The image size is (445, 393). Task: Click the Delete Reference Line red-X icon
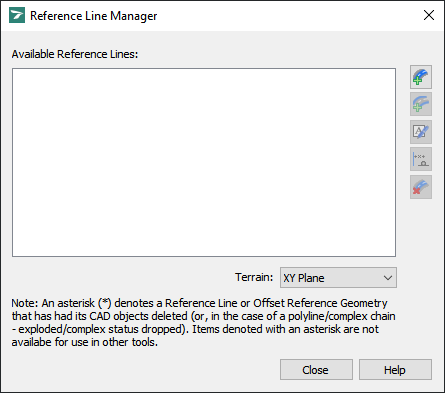click(421, 187)
